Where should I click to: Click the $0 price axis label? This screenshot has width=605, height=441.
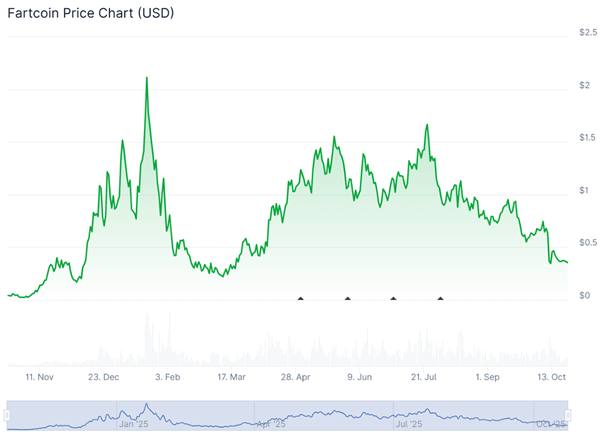pos(585,296)
